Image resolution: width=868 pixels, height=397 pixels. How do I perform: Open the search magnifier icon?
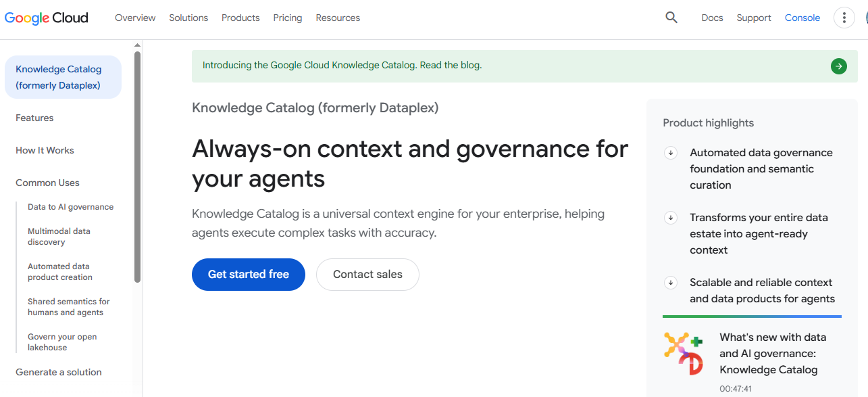(671, 18)
